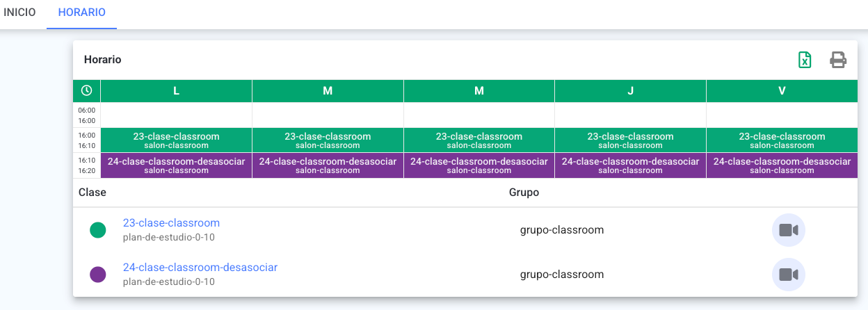Click the V column day header
Image resolution: width=868 pixels, height=310 pixels.
tap(782, 90)
